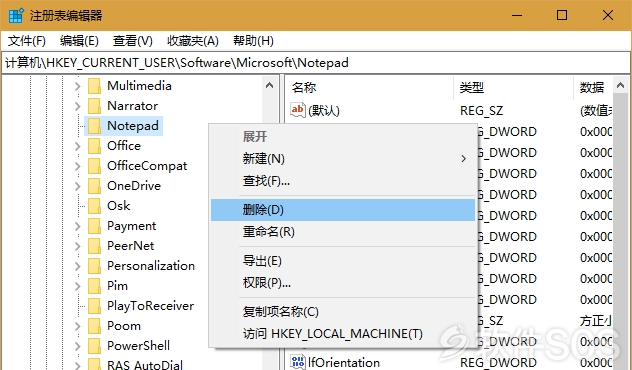Click the OneDrive folder icon
632x370 pixels.
pyautogui.click(x=94, y=186)
